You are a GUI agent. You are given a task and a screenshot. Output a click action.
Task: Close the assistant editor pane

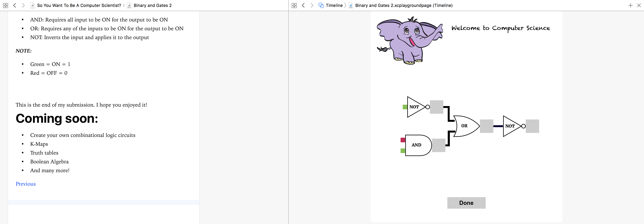coord(639,5)
